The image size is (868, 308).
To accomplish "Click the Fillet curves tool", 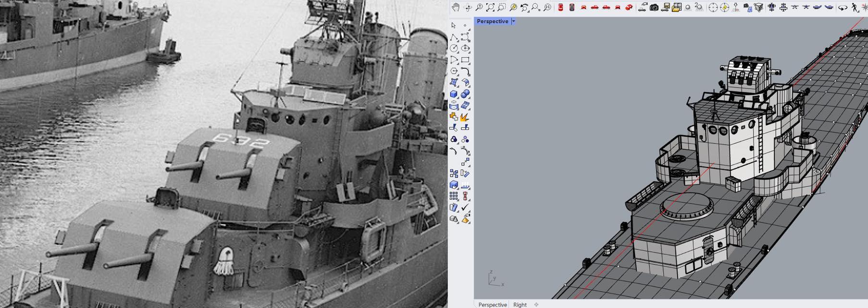I will tap(465, 72).
